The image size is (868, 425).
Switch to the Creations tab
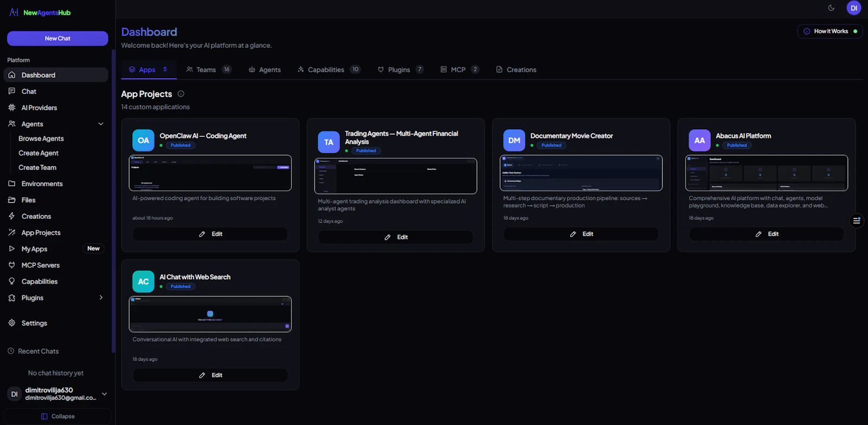point(516,69)
